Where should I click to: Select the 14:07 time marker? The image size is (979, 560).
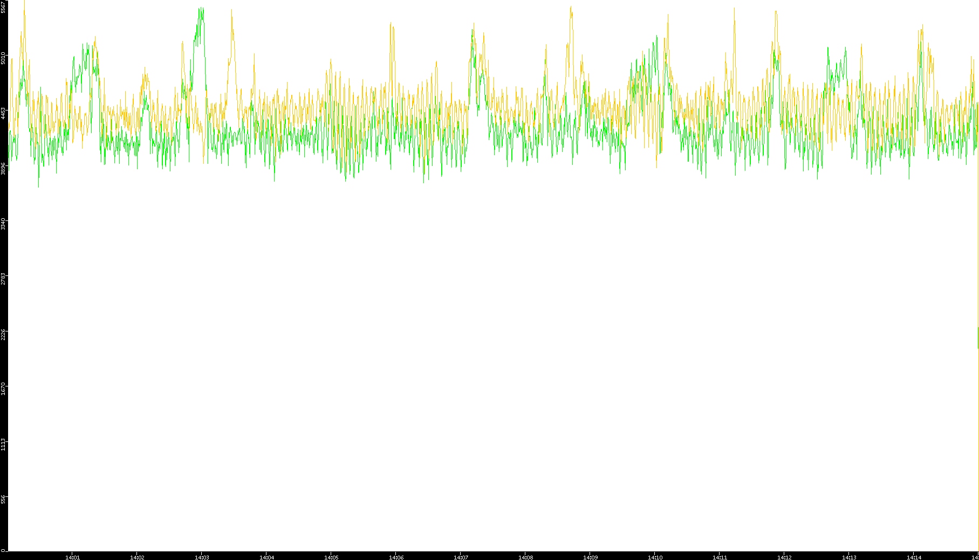click(x=461, y=557)
